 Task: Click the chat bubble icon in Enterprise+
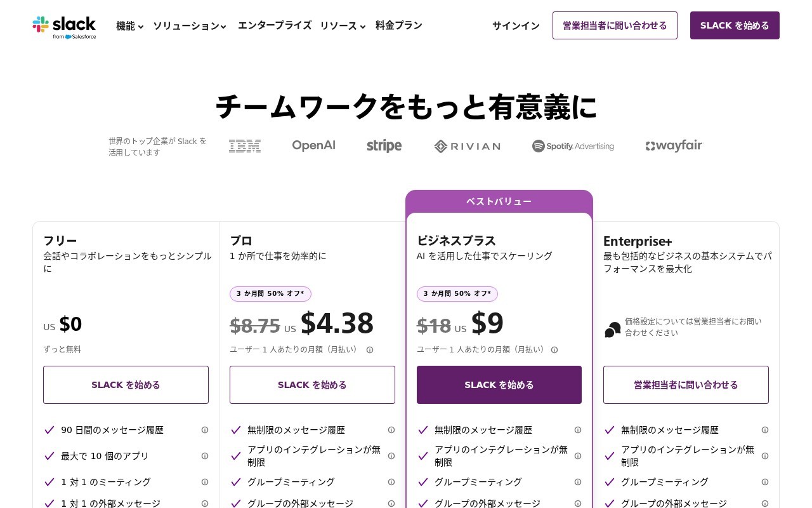coord(613,330)
